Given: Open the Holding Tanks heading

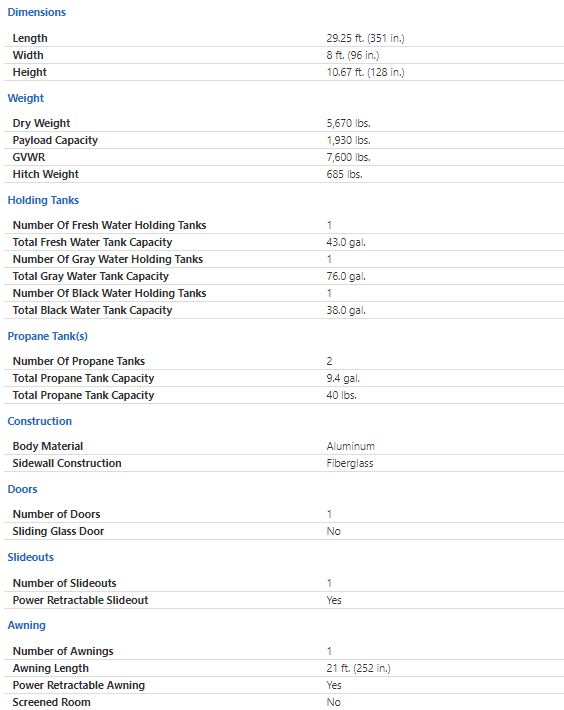Looking at the screenshot, I should tap(43, 200).
